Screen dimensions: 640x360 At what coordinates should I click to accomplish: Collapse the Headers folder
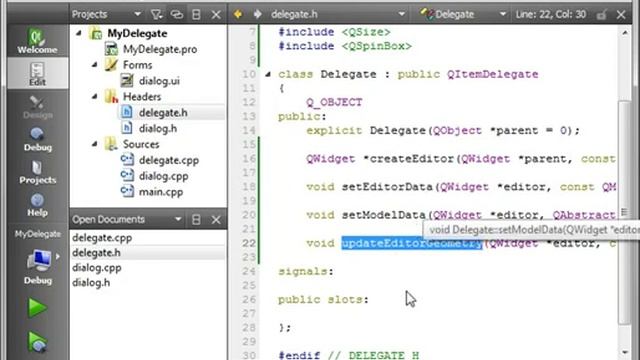pos(95,97)
